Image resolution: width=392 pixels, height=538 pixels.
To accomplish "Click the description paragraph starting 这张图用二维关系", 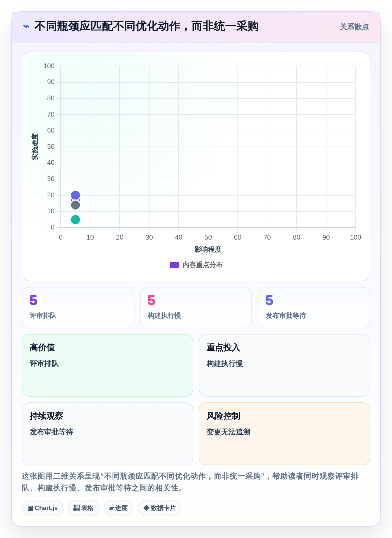I will pos(190,482).
